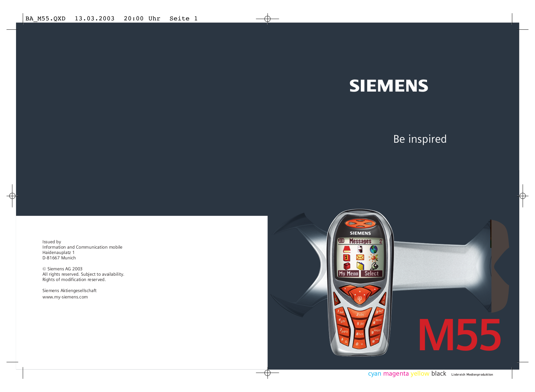Click the 'Seite 1' page label
Screen dimensions: 535x392
[x=184, y=19]
